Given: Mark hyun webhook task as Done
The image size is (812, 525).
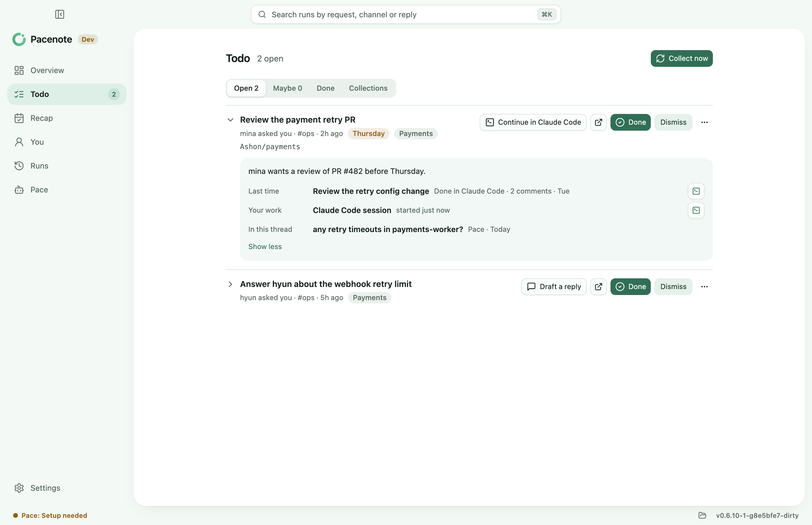Looking at the screenshot, I should [x=630, y=287].
